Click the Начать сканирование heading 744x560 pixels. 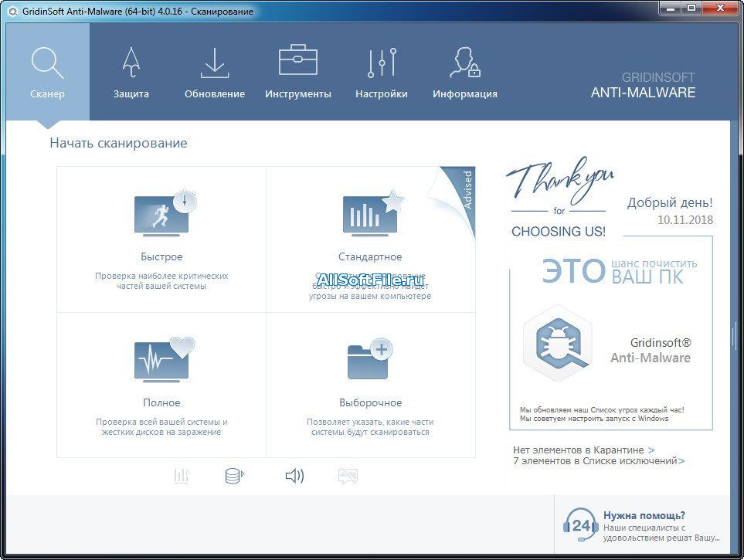click(x=119, y=143)
